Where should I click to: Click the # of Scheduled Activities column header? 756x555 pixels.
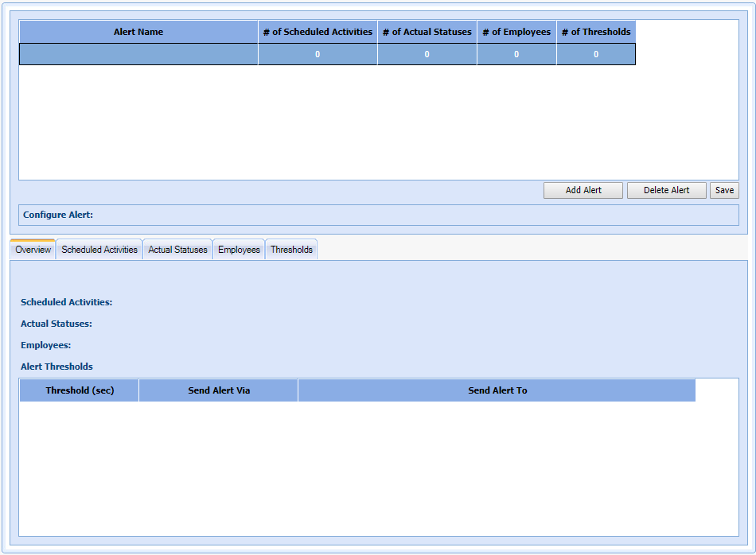click(x=318, y=32)
